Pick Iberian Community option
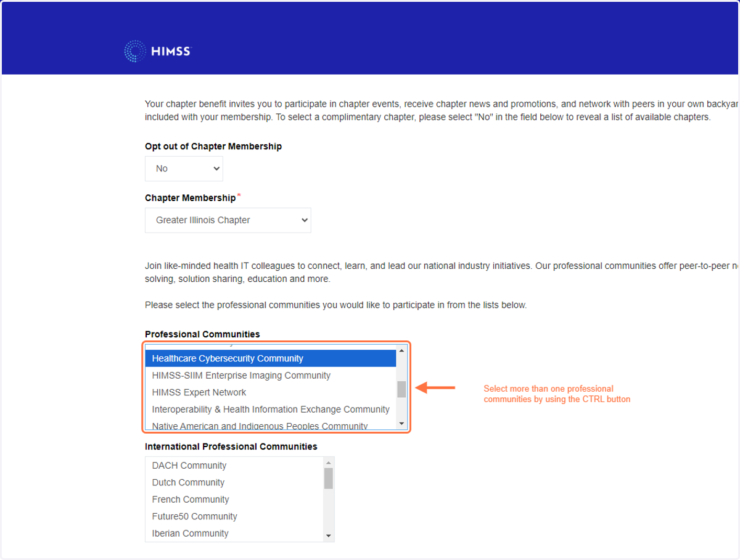Viewport: 740px width, 560px height. [x=234, y=533]
